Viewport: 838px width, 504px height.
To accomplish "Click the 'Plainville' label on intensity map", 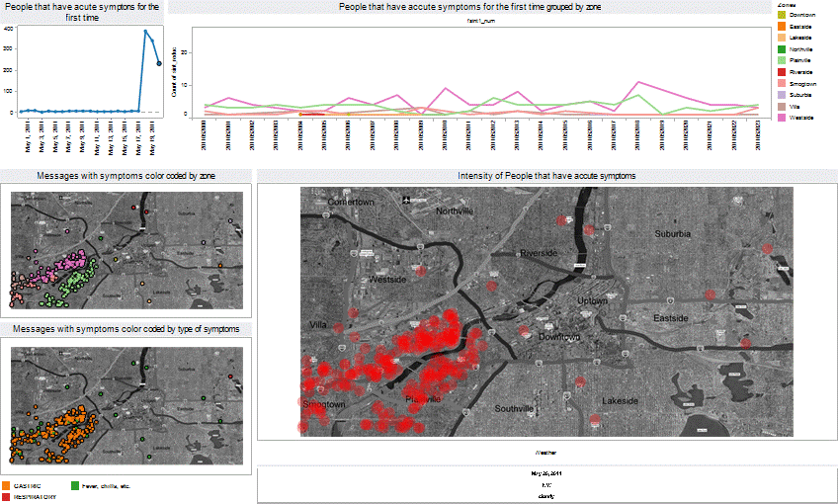I will click(423, 399).
